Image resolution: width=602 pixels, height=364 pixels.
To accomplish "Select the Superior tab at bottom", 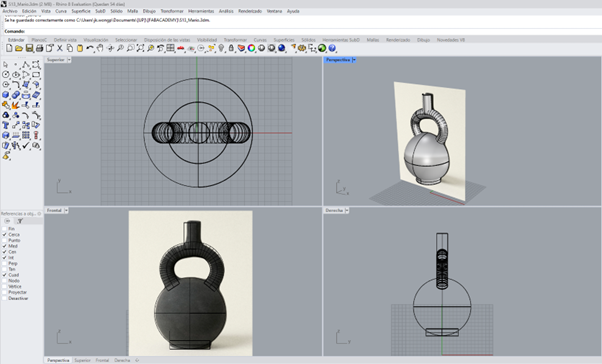I will [82, 360].
